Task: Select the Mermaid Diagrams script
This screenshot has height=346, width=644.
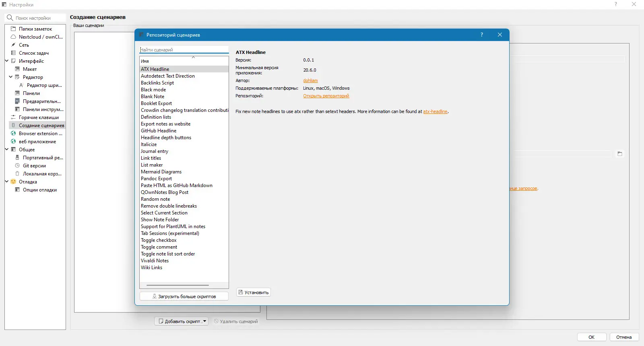Action: (184, 172)
